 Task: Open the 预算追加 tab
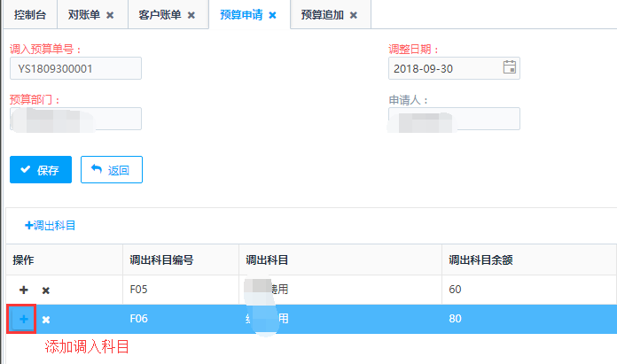(x=322, y=15)
